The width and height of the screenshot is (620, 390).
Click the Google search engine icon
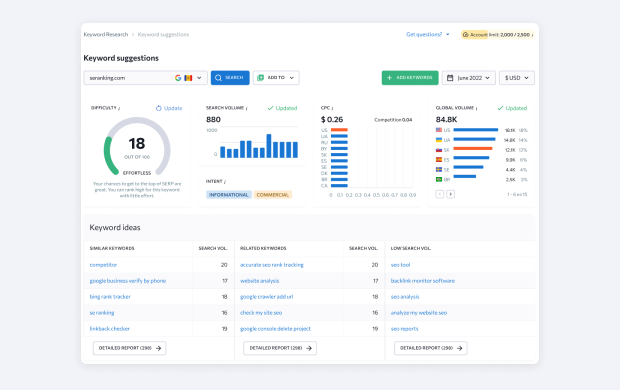click(178, 78)
